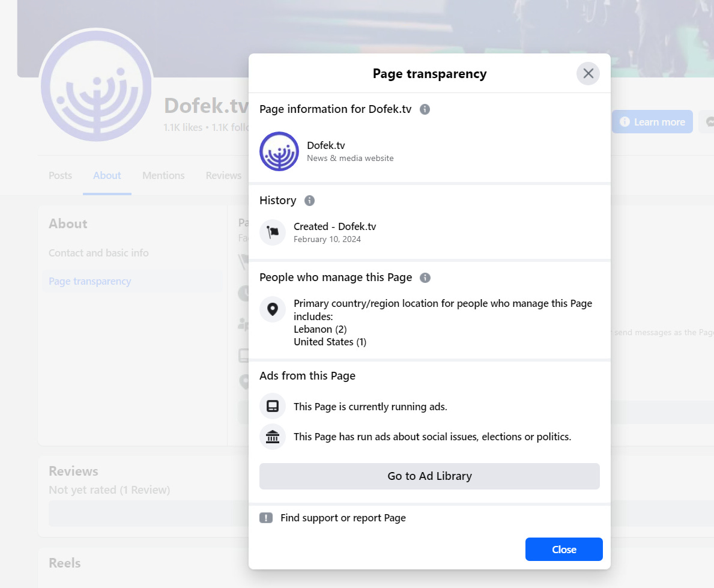The image size is (714, 588).
Task: Open the Ad Library
Action: tap(429, 476)
